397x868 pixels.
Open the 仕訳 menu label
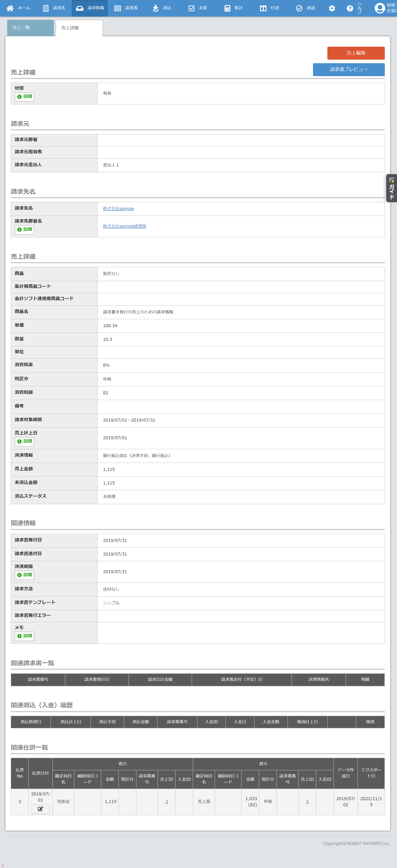click(275, 8)
